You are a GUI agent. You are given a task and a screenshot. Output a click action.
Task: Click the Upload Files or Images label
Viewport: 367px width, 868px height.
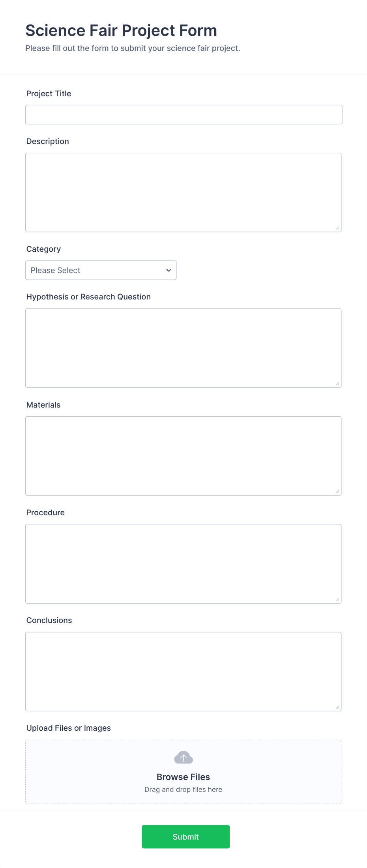pos(68,728)
